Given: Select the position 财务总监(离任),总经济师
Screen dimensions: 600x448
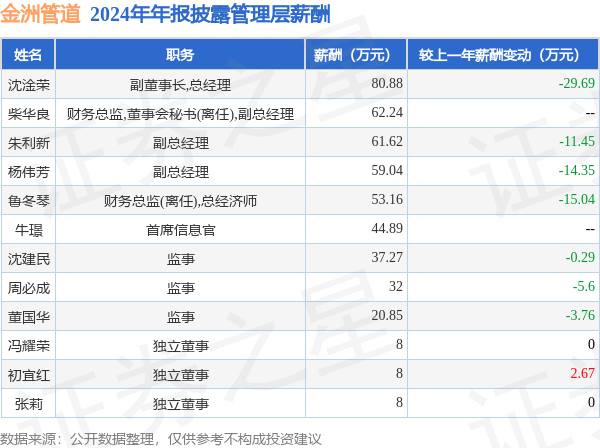Looking at the screenshot, I should [180, 201].
